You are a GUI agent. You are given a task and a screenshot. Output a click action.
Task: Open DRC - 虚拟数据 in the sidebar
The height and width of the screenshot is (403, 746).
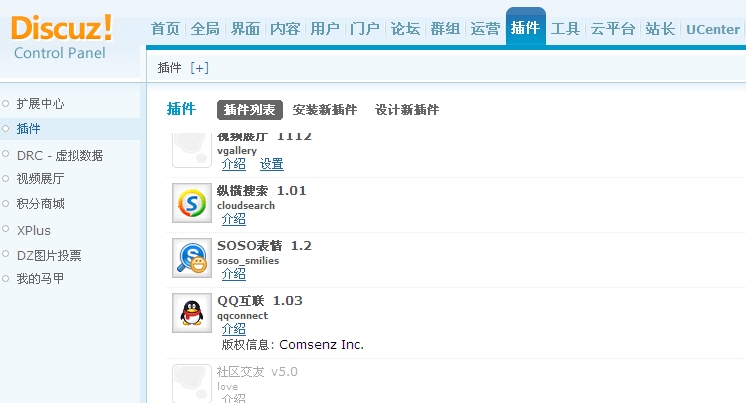pyautogui.click(x=59, y=156)
